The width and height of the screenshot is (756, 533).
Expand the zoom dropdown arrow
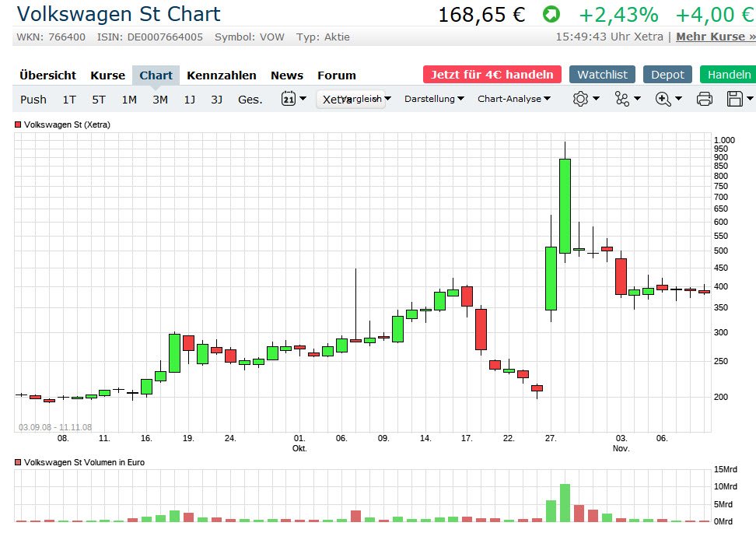[678, 98]
